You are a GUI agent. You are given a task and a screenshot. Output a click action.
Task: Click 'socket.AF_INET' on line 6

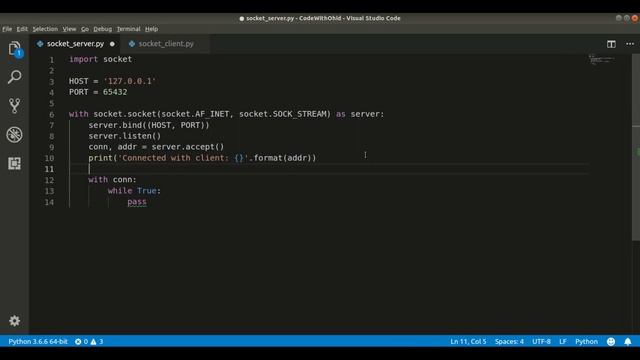click(195, 114)
